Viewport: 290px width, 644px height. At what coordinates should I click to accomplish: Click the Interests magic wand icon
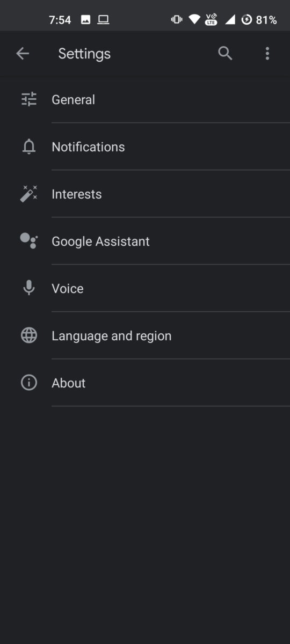pos(29,194)
